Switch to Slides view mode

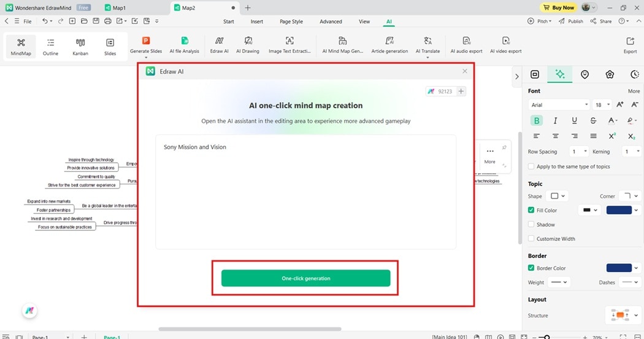(110, 47)
